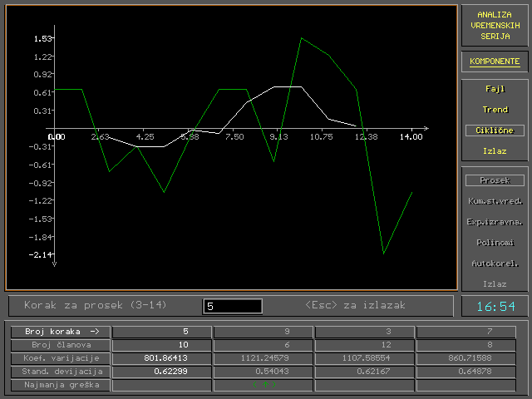Click Izlaz in the top menu
The width and height of the screenshot is (532, 399).
pos(495,151)
